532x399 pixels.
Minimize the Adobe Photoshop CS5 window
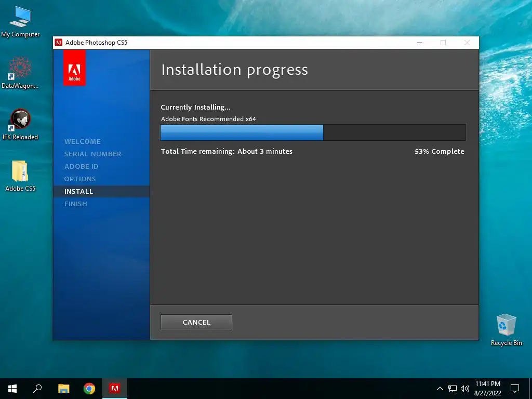click(420, 43)
